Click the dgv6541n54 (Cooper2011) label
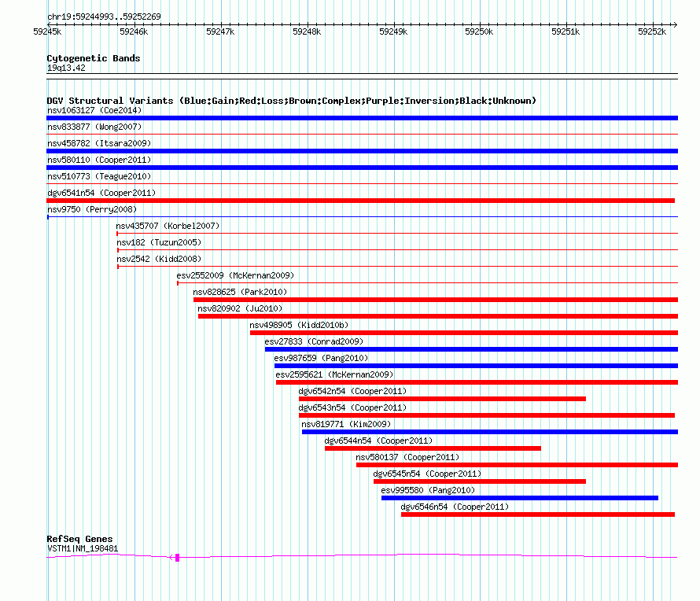 point(101,193)
